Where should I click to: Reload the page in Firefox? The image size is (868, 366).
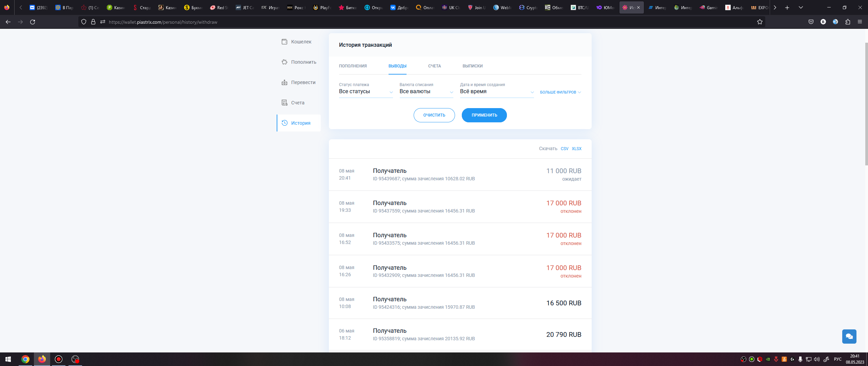click(33, 22)
